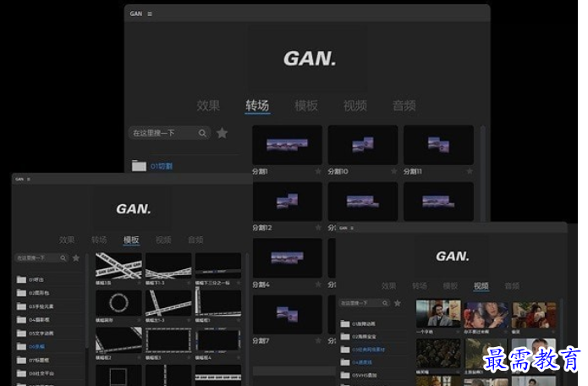The width and height of the screenshot is (588, 386).
Task: Open the 05VHS folder icon in 视频 window
Action: point(345,375)
